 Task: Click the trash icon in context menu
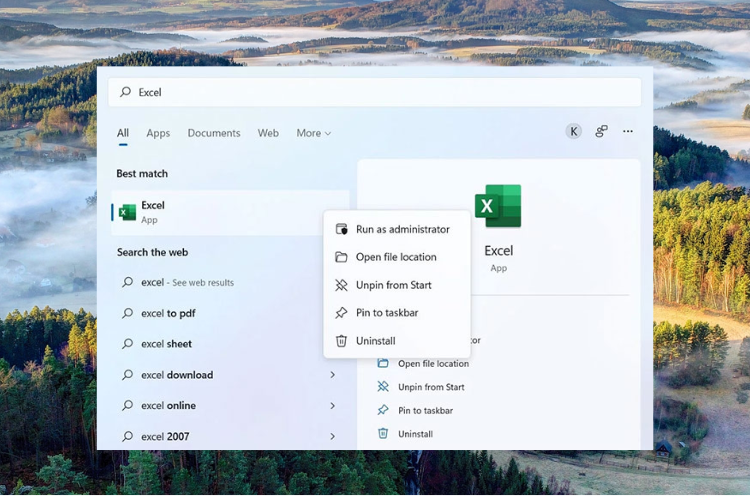[x=341, y=341]
